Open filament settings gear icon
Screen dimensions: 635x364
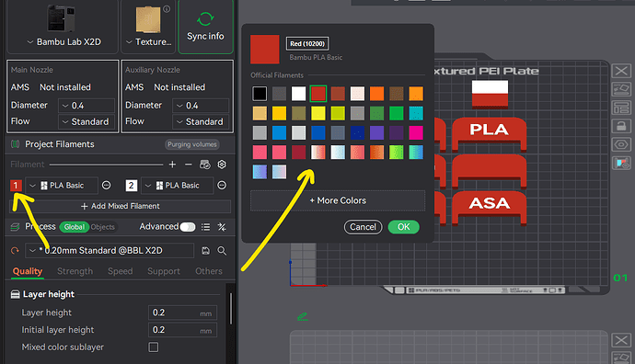click(x=222, y=165)
